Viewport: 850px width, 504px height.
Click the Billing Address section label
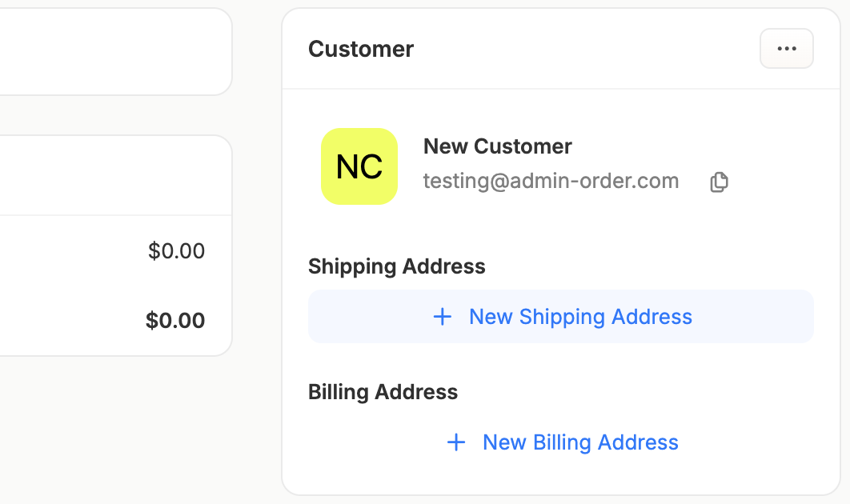383,392
